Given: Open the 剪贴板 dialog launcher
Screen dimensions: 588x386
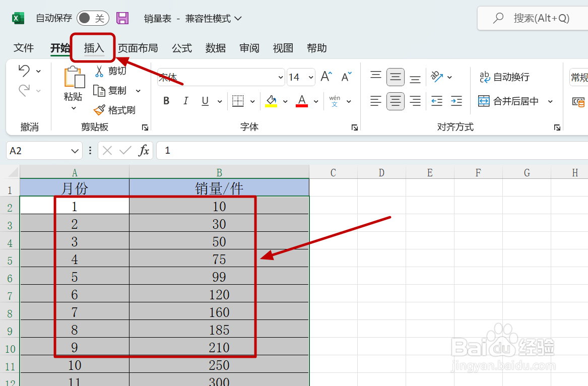Looking at the screenshot, I should pos(145,127).
